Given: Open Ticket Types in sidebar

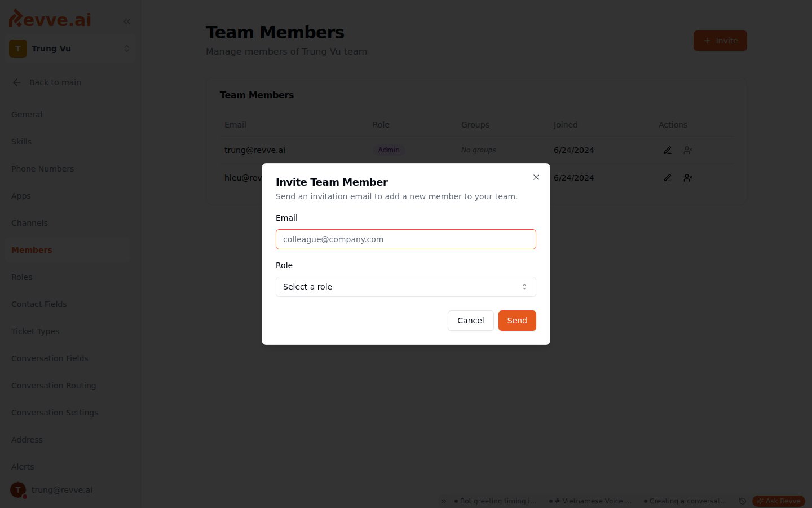Looking at the screenshot, I should (x=67, y=331).
